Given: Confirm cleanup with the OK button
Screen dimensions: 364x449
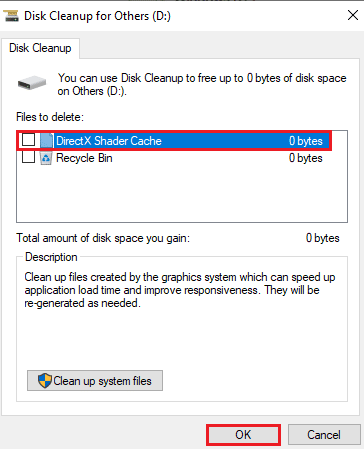Looking at the screenshot, I should tap(243, 435).
